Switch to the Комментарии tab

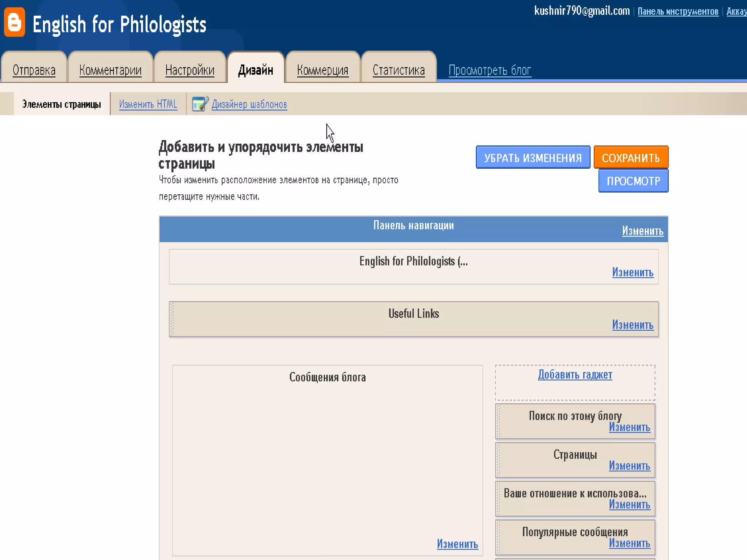[110, 70]
